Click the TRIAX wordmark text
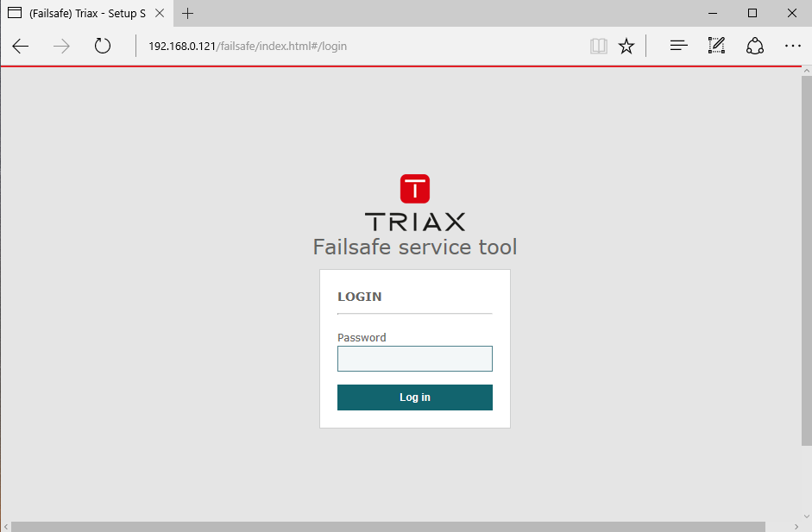 pos(415,222)
